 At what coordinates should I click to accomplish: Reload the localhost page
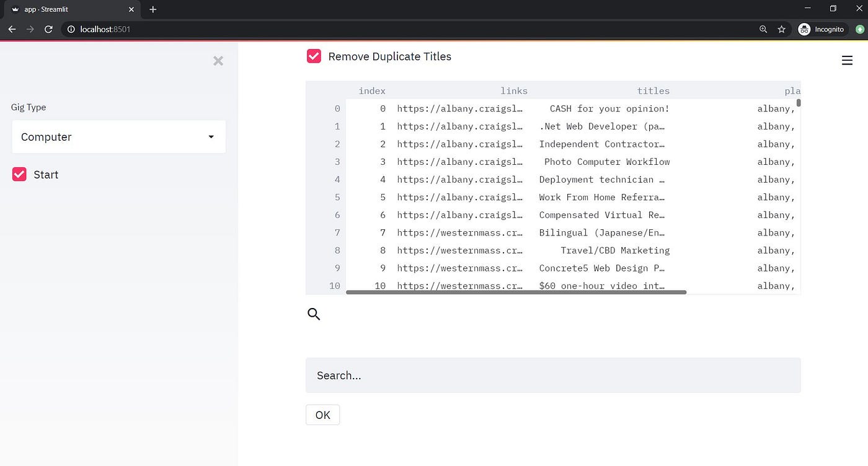[x=48, y=29]
